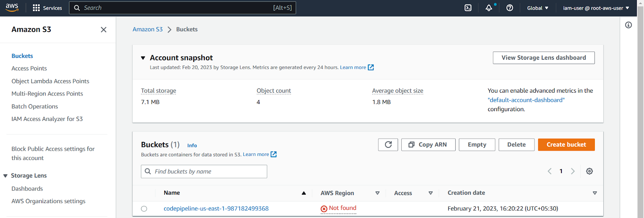Click the Buckets breadcrumb text
Image resolution: width=644 pixels, height=218 pixels.
coord(187,29)
